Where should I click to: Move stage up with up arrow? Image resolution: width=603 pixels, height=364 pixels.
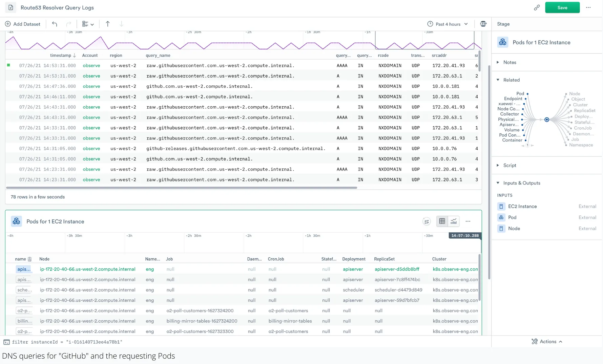point(108,24)
